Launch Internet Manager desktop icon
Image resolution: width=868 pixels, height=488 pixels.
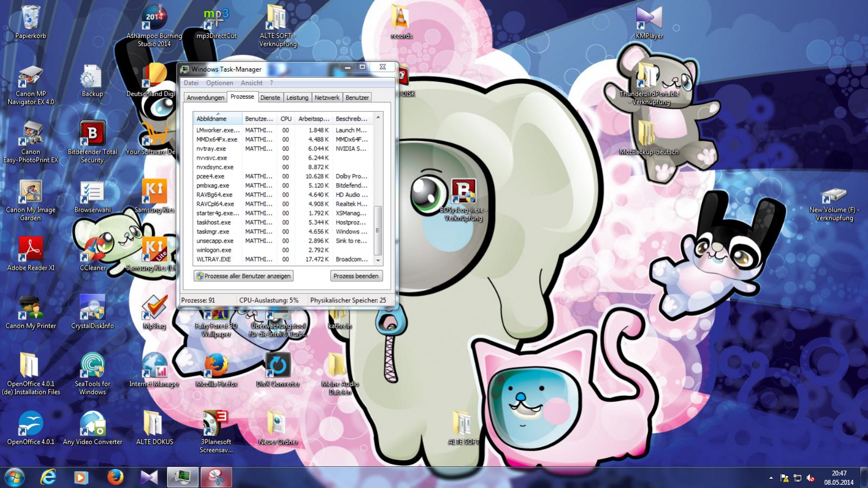[154, 370]
